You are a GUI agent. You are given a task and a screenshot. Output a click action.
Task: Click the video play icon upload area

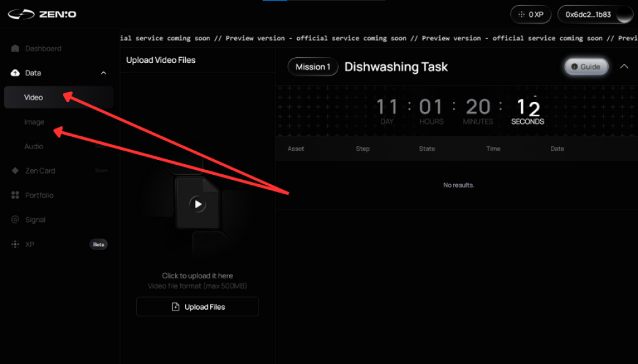pyautogui.click(x=198, y=203)
